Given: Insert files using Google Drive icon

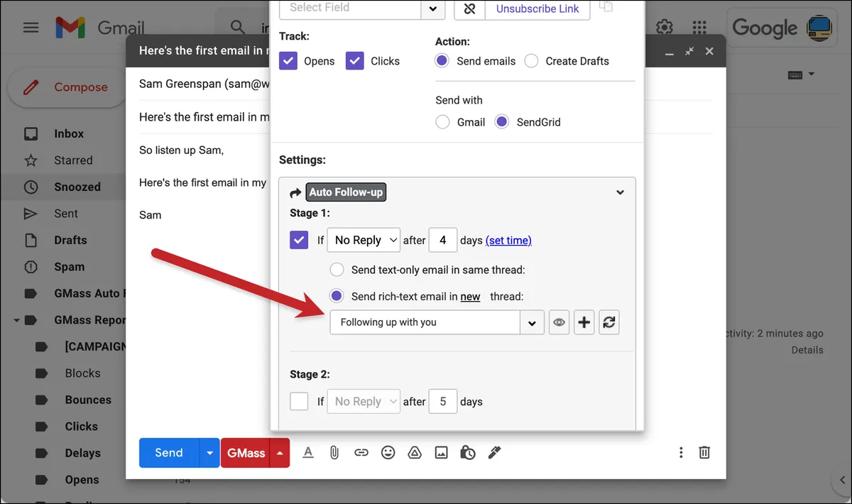Looking at the screenshot, I should tap(415, 452).
